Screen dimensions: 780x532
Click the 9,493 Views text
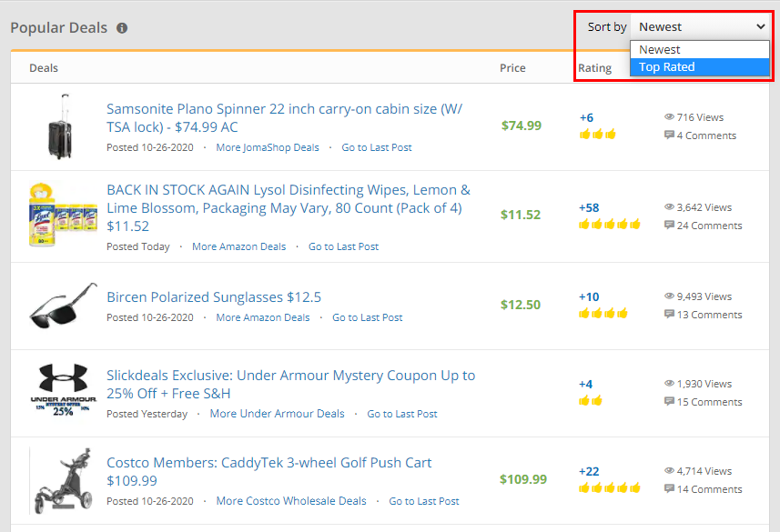[x=704, y=296]
